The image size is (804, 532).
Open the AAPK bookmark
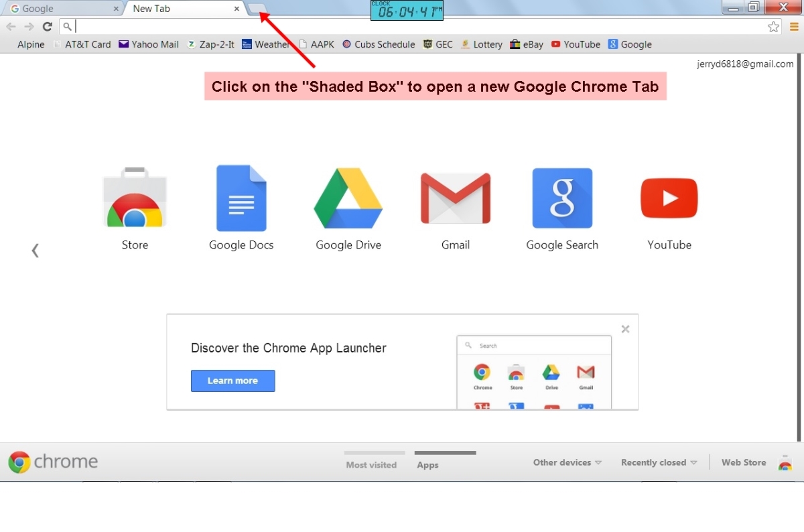tap(316, 44)
